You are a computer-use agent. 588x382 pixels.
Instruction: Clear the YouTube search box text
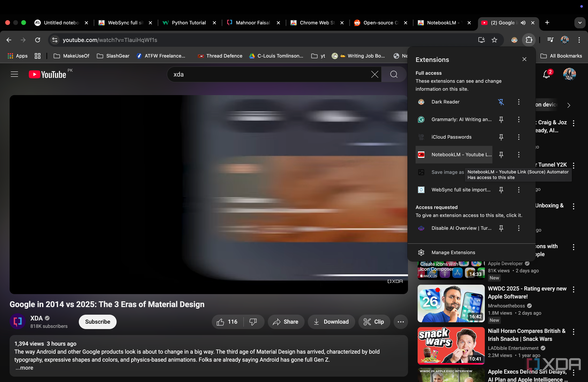click(375, 74)
